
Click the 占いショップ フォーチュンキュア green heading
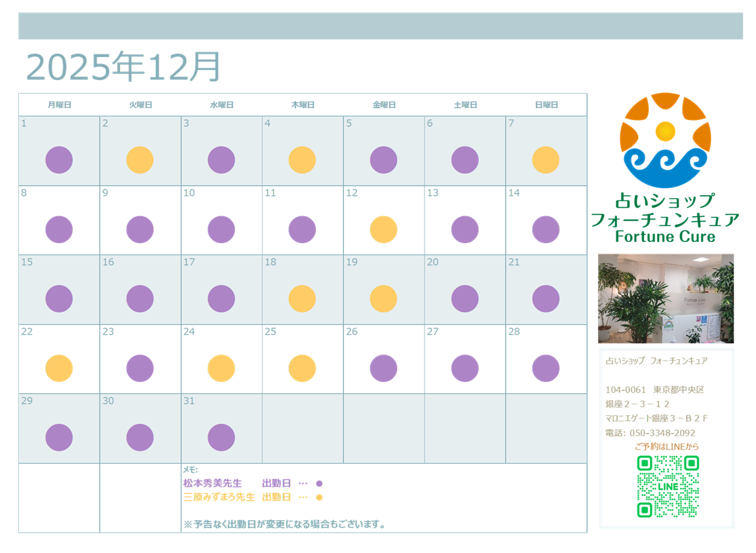point(665,210)
